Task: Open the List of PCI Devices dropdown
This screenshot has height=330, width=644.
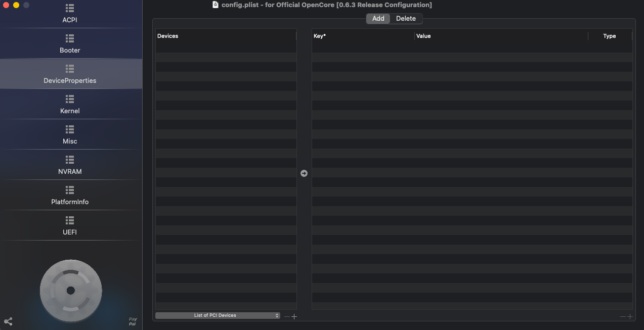Action: (x=218, y=315)
